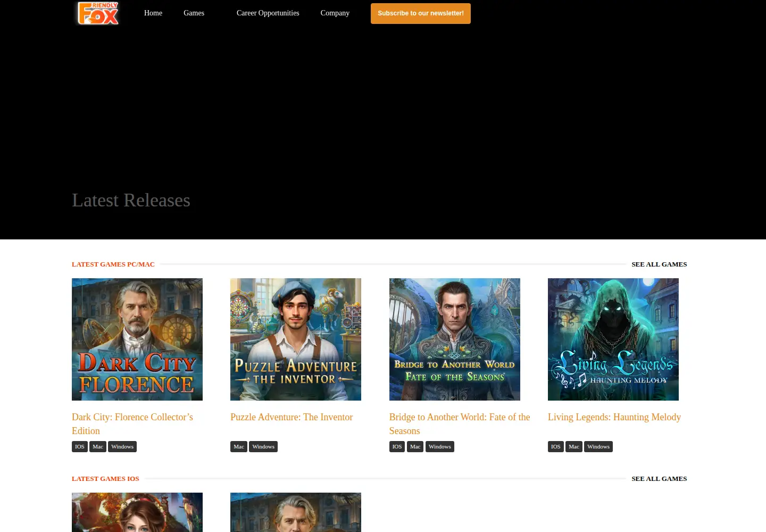Open the Games menu
This screenshot has height=532, width=766.
194,13
